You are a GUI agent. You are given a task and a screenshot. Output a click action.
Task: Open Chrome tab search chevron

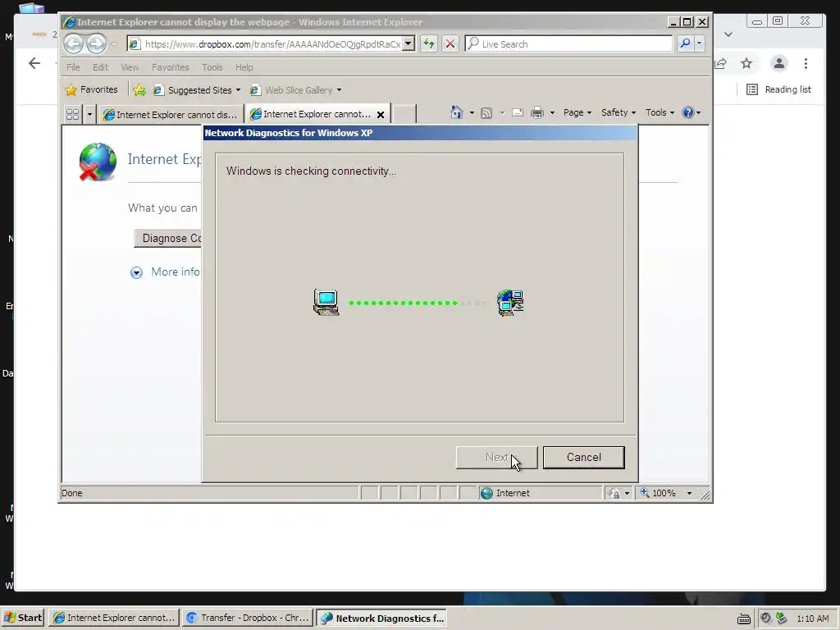(728, 34)
